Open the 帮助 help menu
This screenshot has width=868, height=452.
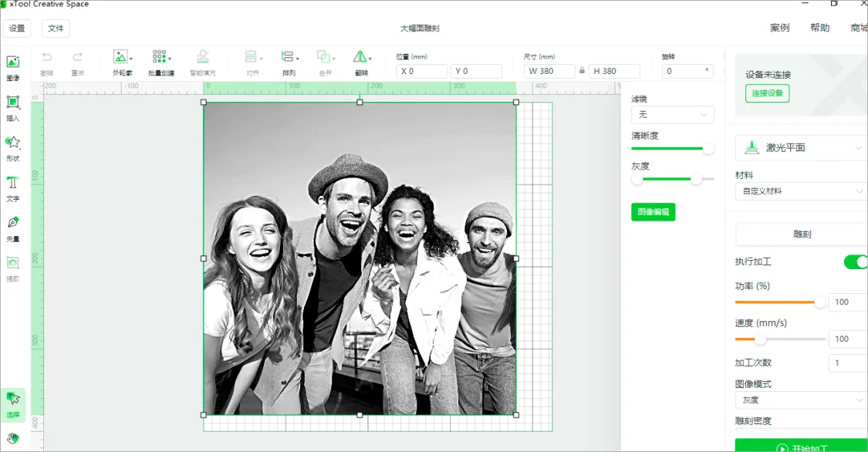[x=820, y=28]
